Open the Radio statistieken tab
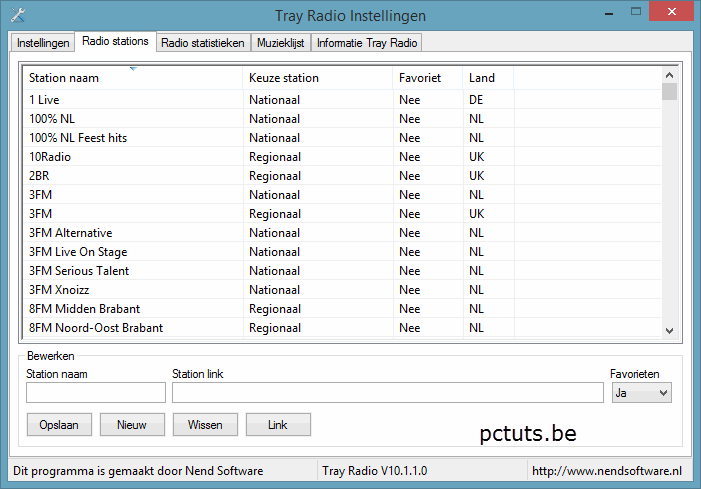The image size is (701, 489). click(202, 43)
